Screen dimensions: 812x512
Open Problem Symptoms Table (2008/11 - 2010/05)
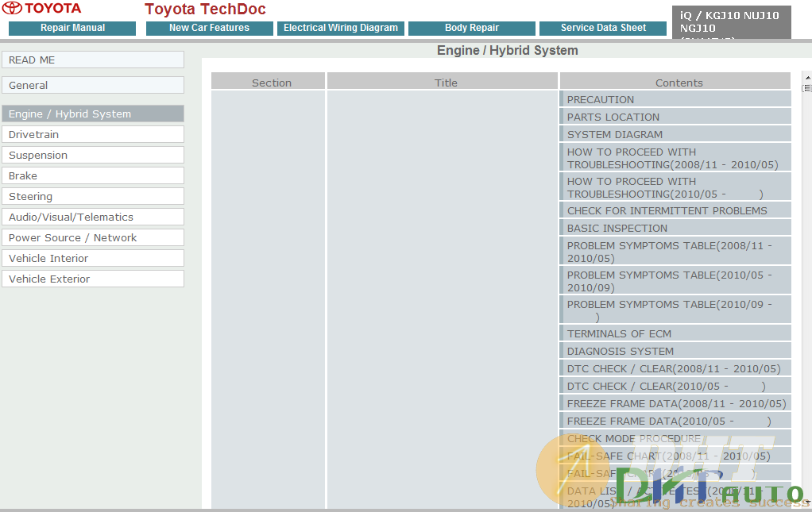pyautogui.click(x=675, y=252)
